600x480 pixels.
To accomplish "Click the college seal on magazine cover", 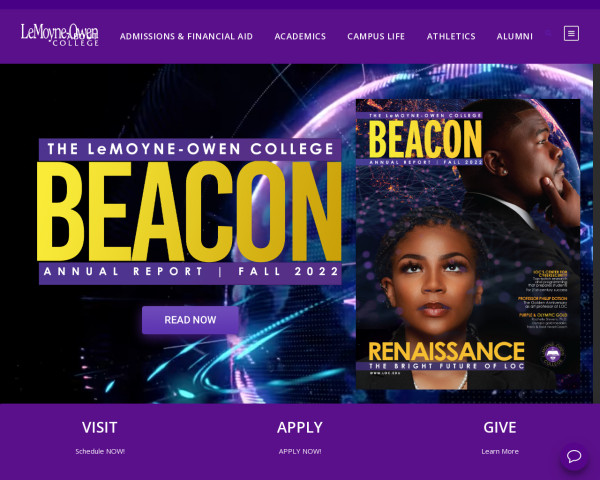I will coord(552,354).
